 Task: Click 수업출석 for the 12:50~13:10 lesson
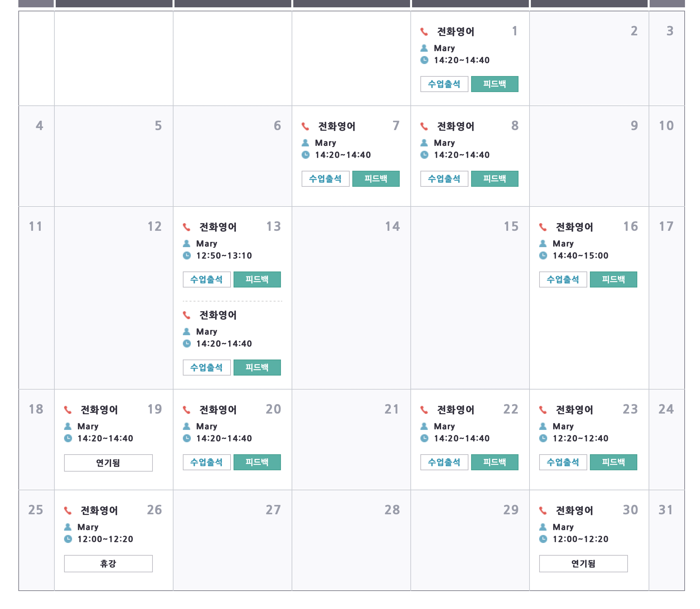(207, 279)
